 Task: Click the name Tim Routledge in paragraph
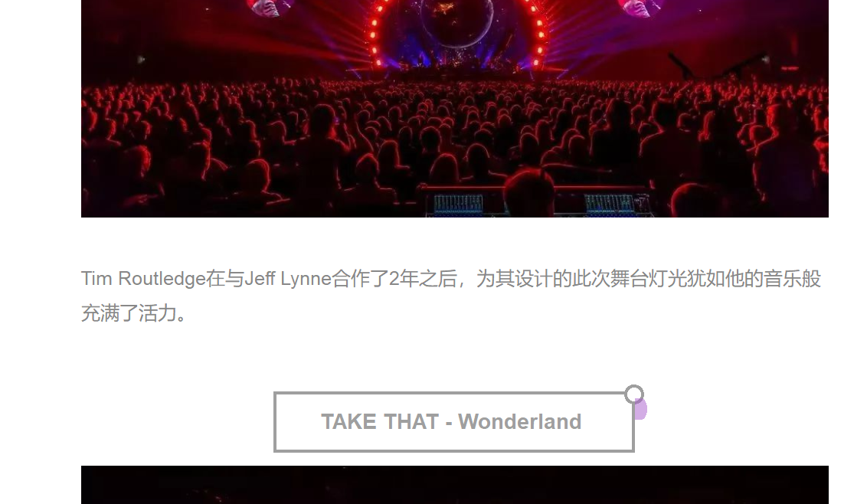[143, 279]
